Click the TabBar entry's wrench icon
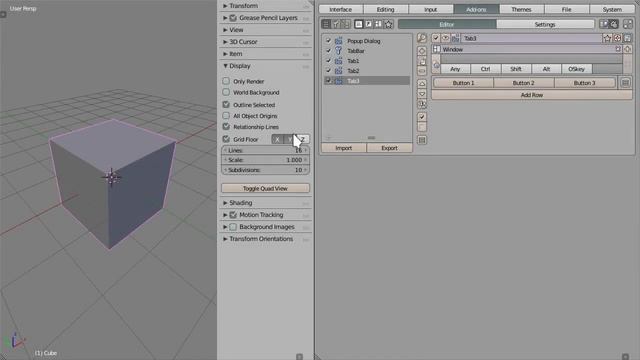The width and height of the screenshot is (640, 360). (x=338, y=51)
